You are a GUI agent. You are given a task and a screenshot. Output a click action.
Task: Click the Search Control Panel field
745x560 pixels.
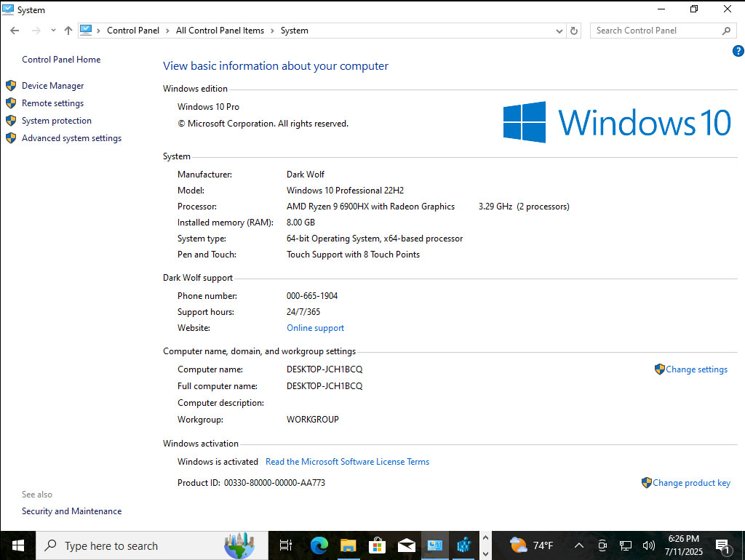(x=663, y=31)
